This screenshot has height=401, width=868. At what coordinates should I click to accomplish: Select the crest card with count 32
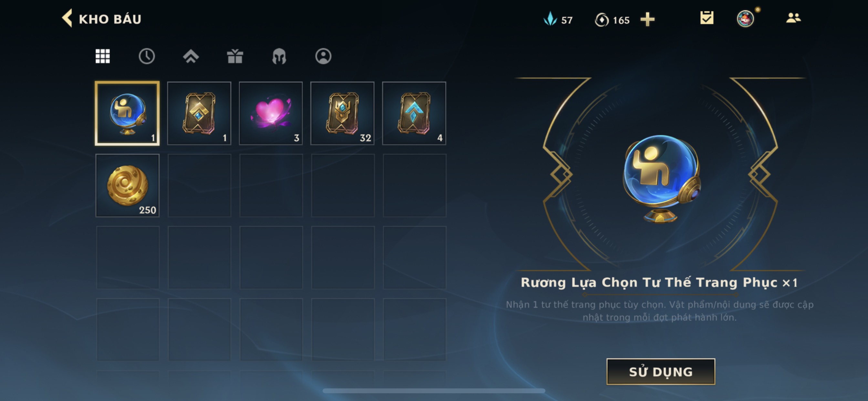pyautogui.click(x=342, y=114)
